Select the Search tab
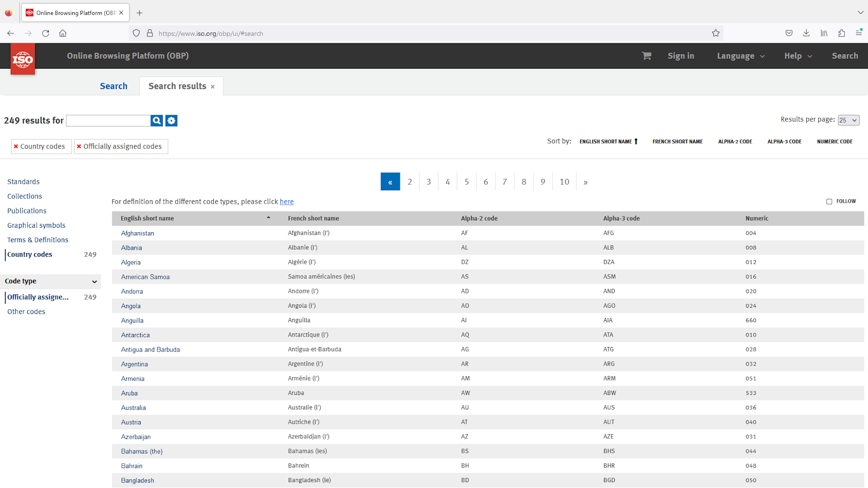868x488 pixels. 114,86
